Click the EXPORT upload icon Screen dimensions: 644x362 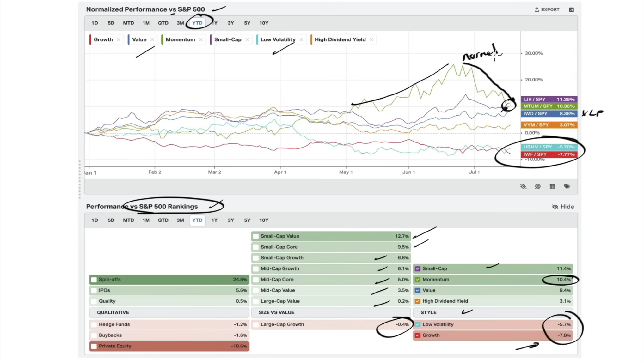click(x=537, y=9)
